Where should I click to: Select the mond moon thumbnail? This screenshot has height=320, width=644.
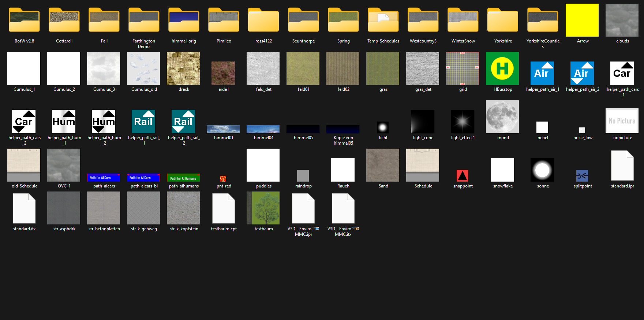[502, 117]
